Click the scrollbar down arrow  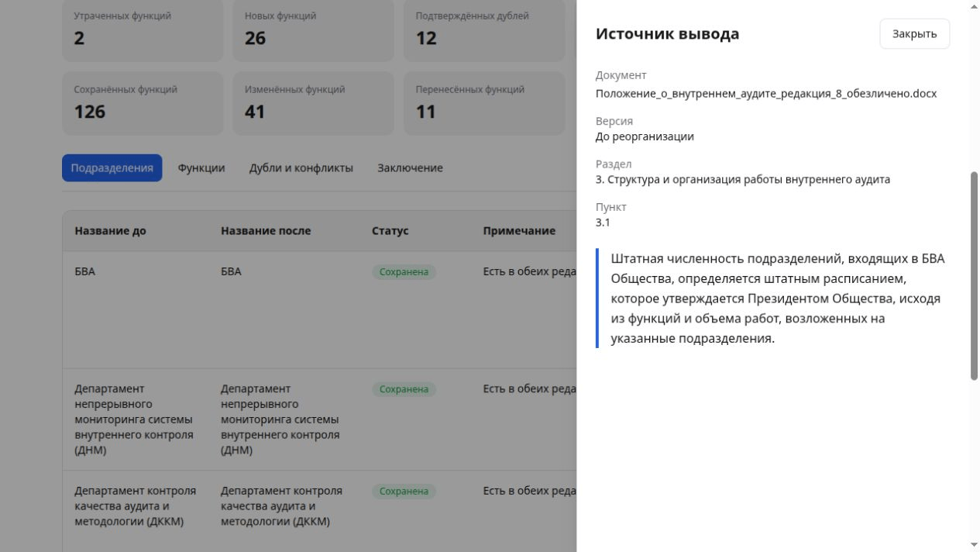(x=974, y=546)
